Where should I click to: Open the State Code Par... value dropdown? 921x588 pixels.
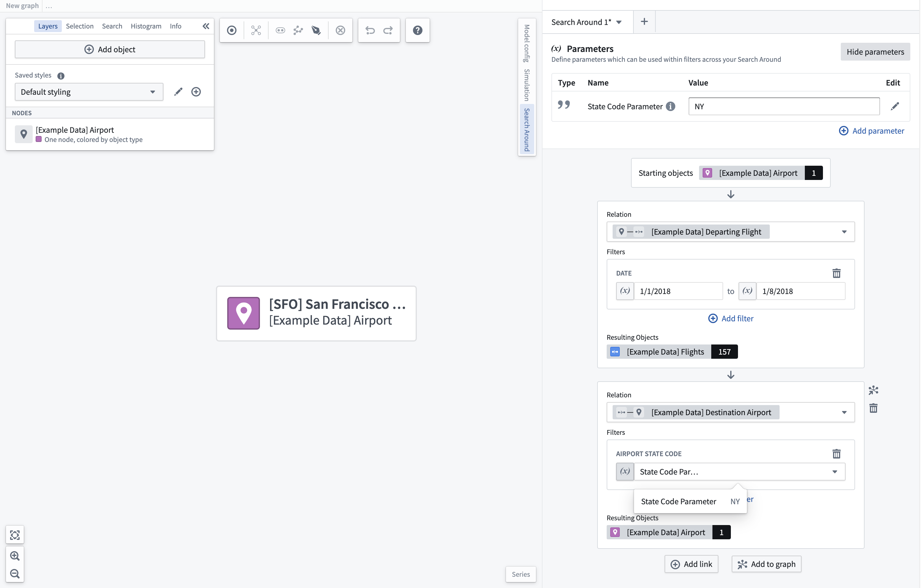(739, 471)
